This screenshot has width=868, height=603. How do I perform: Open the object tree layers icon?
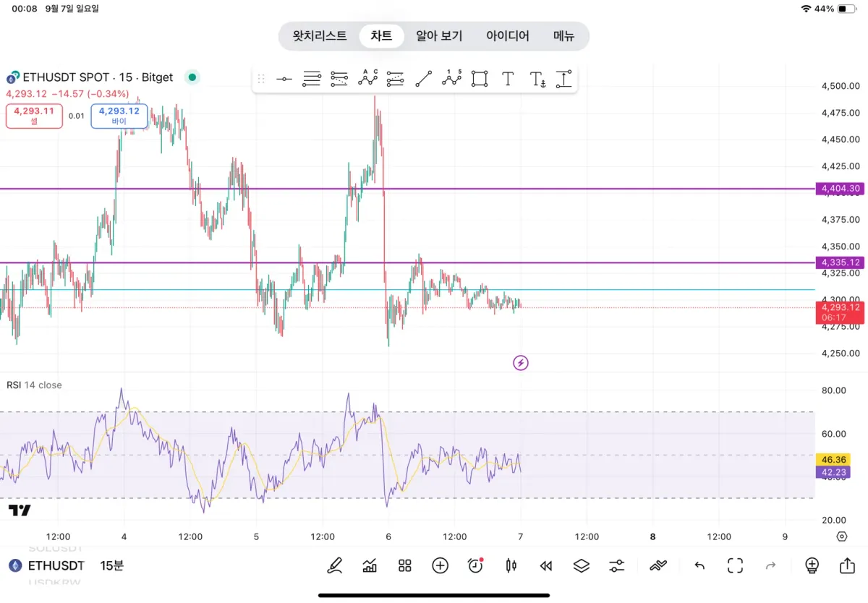point(582,565)
